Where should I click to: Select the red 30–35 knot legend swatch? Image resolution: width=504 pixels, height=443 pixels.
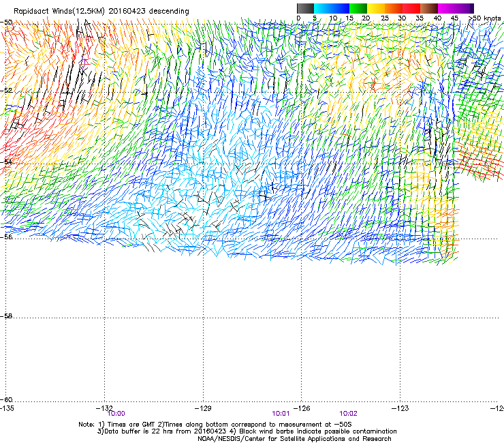tap(411, 8)
